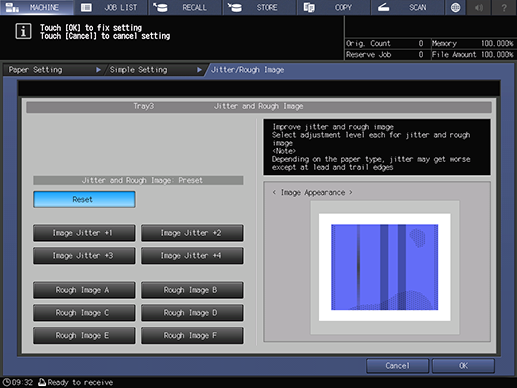Select Image Jitter +1
This screenshot has width=517, height=388.
[x=84, y=233]
